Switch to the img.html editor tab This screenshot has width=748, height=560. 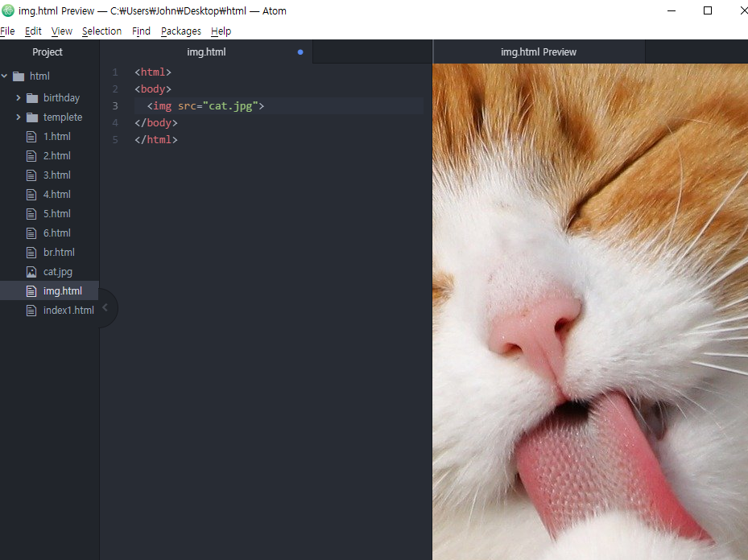[206, 52]
